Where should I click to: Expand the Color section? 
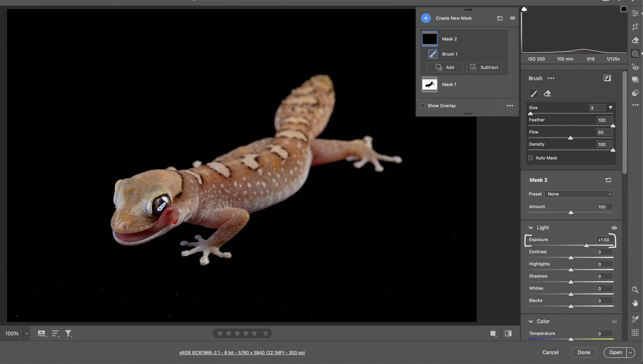tap(531, 321)
